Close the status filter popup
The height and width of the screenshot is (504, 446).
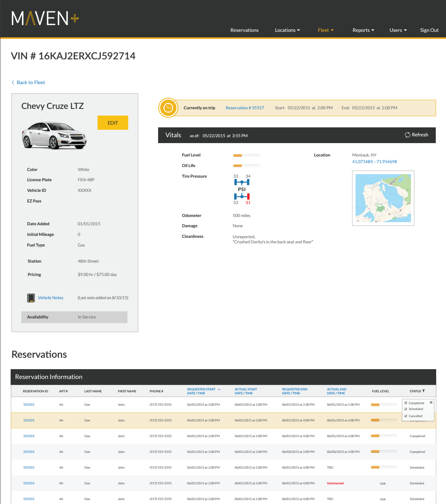[431, 403]
